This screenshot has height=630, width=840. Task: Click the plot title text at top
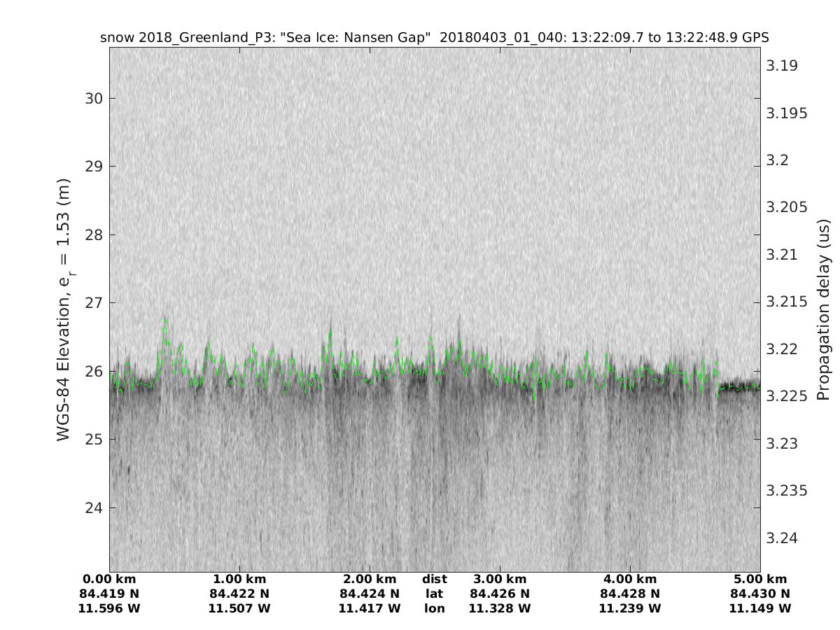(x=435, y=37)
